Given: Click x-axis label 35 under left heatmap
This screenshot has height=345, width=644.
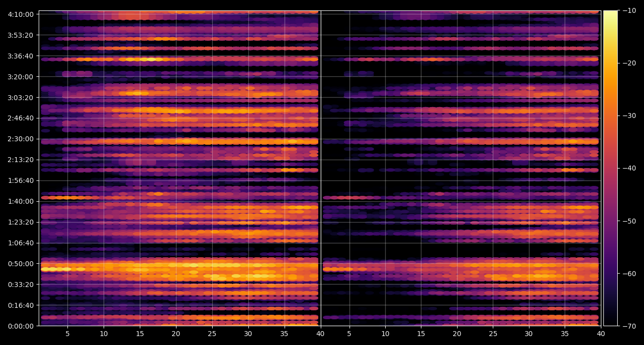Looking at the screenshot, I should tap(284, 334).
